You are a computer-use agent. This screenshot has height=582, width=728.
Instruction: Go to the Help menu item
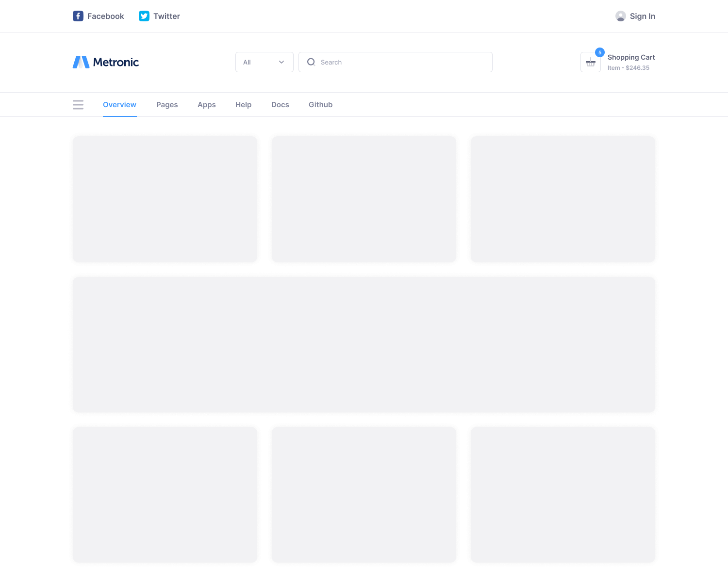click(x=243, y=105)
